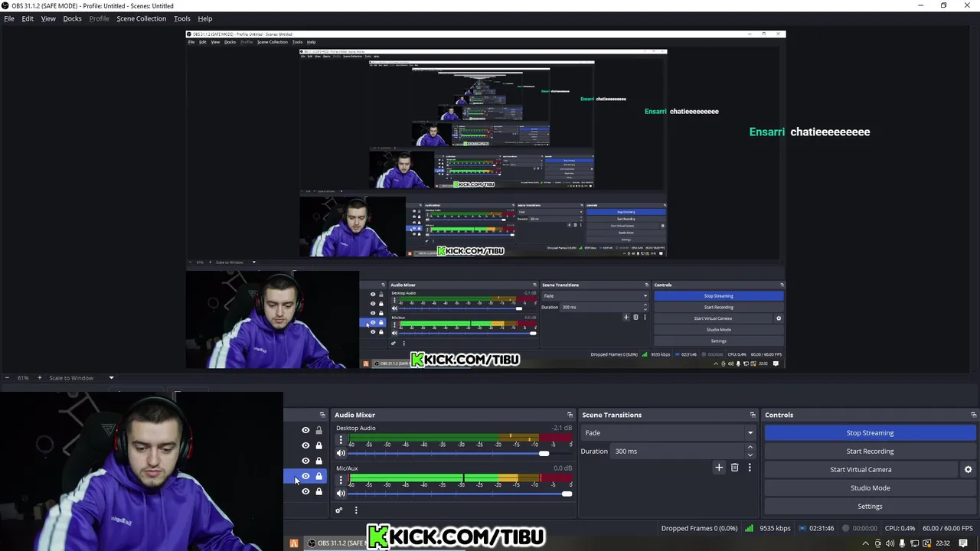Undock the Controls panel
The image size is (980, 551).
[x=973, y=415]
